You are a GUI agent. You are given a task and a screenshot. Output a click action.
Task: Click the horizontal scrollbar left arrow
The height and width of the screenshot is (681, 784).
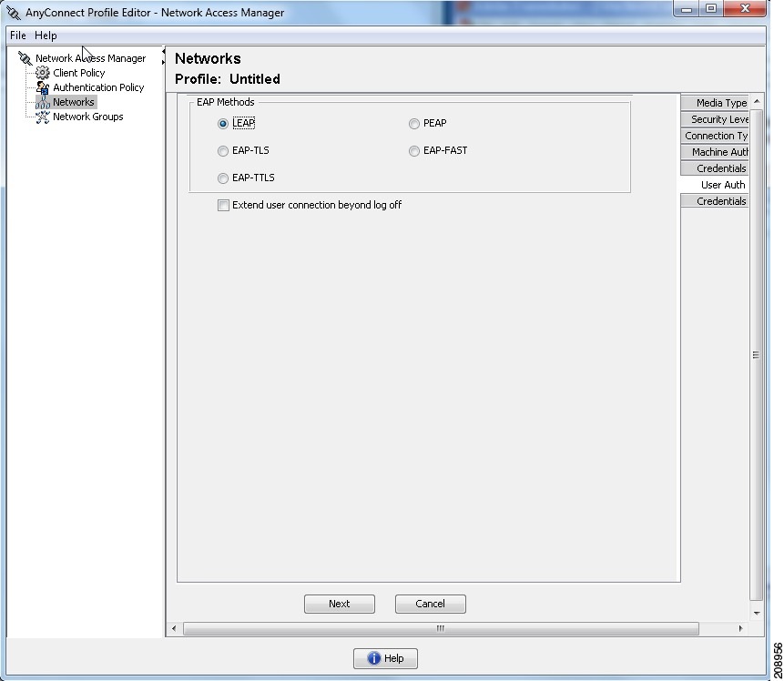click(174, 628)
